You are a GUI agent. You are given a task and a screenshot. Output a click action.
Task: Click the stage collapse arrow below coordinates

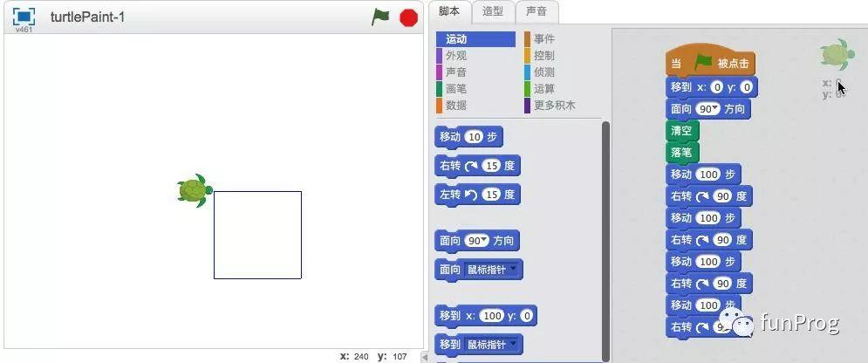click(425, 356)
